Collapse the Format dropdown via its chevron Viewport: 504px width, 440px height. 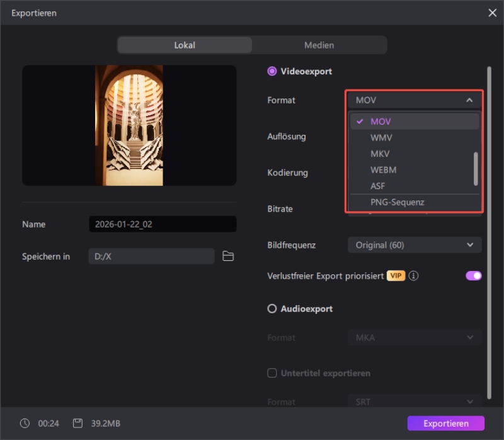(x=469, y=100)
